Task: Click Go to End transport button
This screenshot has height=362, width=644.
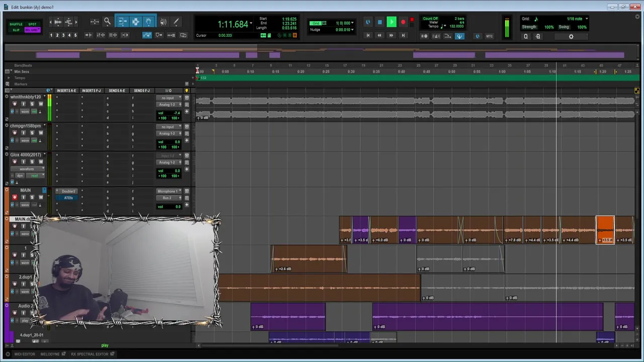Action: 403,35
